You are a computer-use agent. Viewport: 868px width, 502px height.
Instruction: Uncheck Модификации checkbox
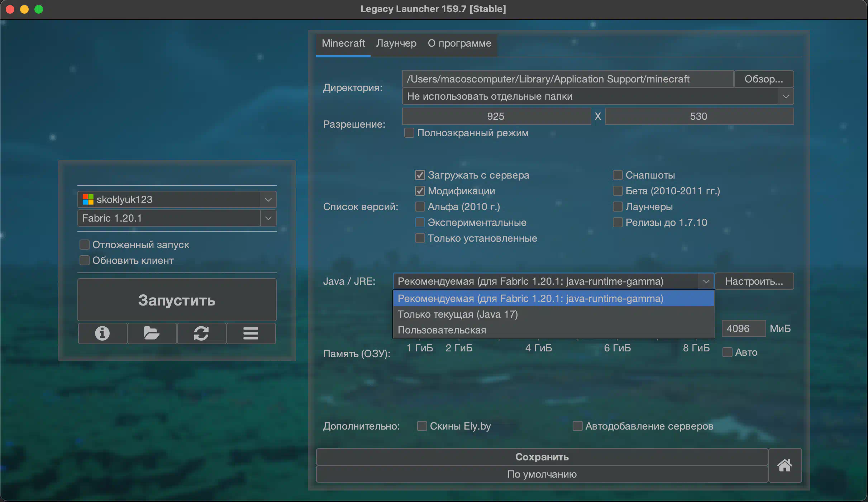click(x=420, y=191)
